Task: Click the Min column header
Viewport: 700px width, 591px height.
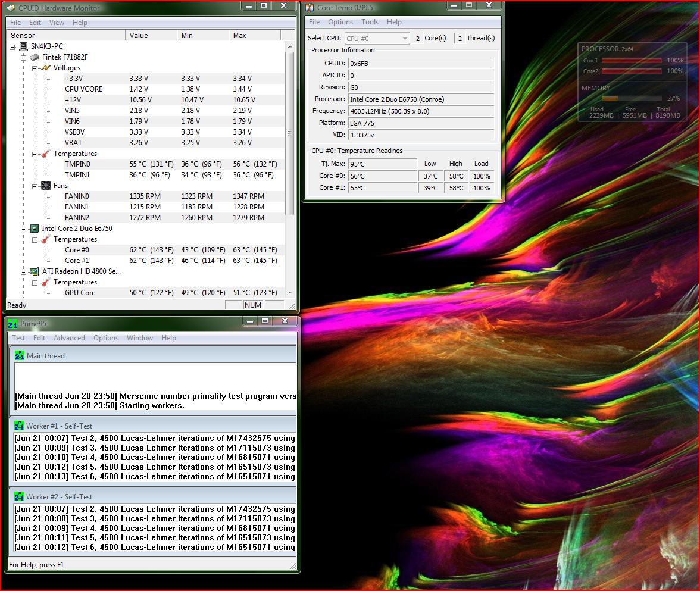Action: tap(203, 35)
